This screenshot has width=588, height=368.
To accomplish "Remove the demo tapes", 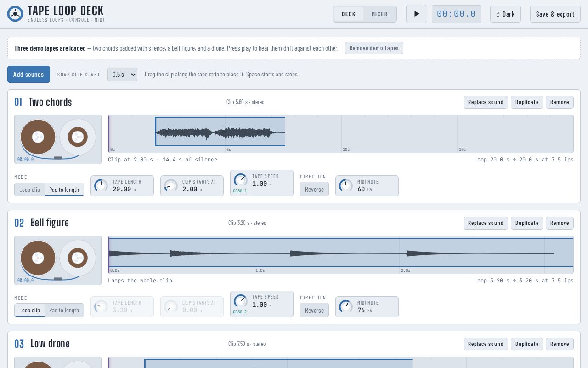I will [x=374, y=48].
